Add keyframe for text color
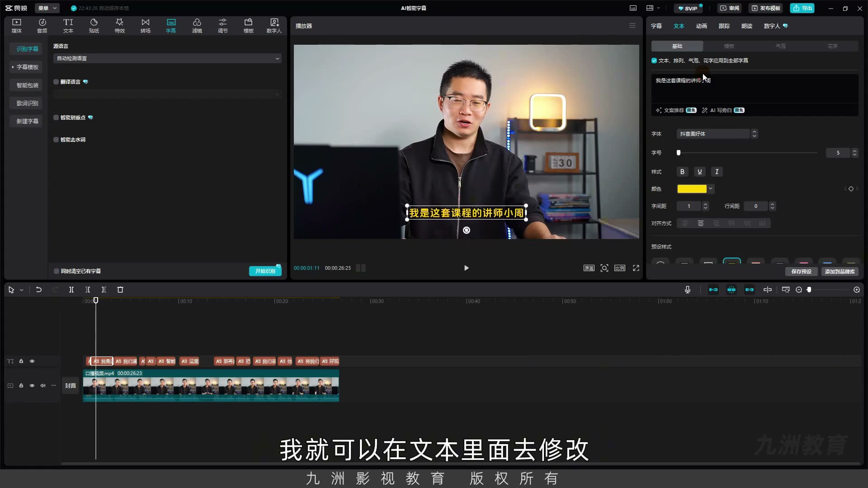The height and width of the screenshot is (488, 868). [851, 189]
